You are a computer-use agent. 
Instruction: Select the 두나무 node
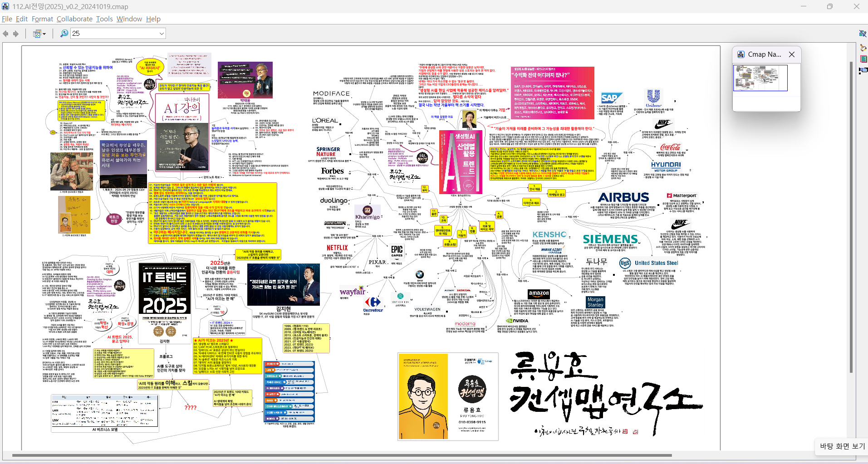point(597,262)
